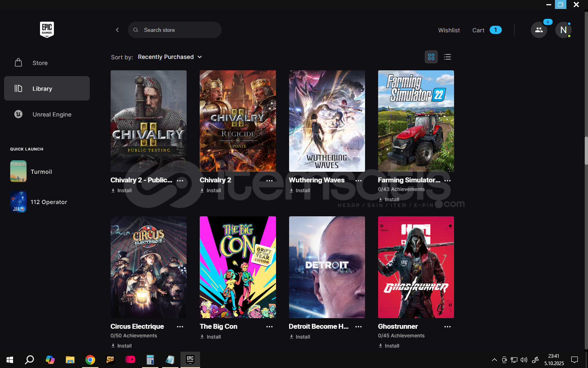Launch 112 Operator from Quick Launch

pyautogui.click(x=47, y=202)
